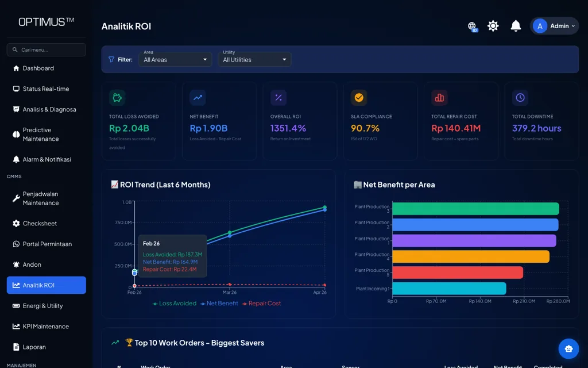Click the search magnifier icon in sidebar
Screen dimensions: 588x368
(x=15, y=49)
